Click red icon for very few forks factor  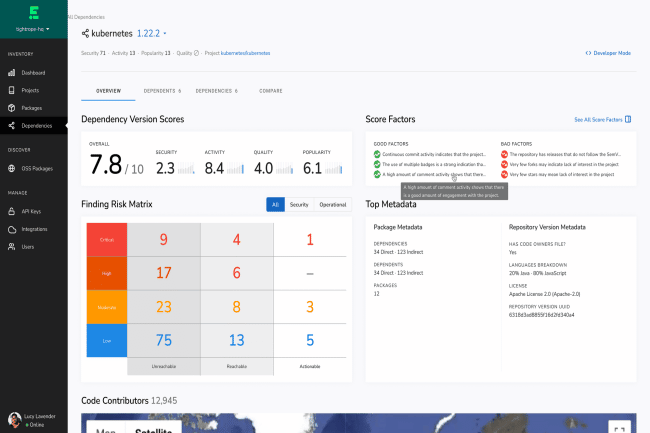coord(504,164)
